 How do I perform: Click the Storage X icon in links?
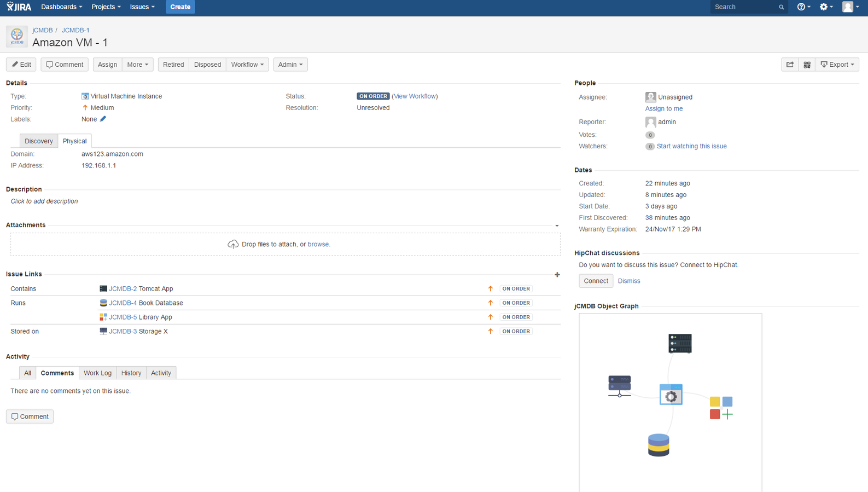pos(103,331)
